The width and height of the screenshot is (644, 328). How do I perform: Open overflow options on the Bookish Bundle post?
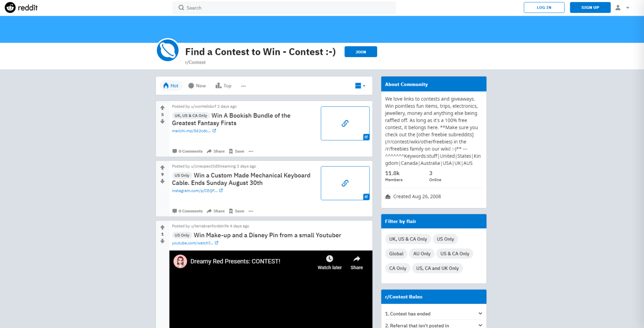pos(251,151)
